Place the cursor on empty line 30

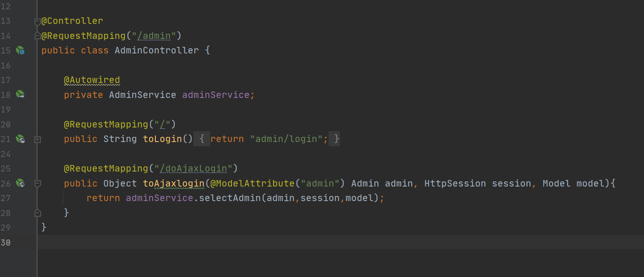(x=340, y=242)
